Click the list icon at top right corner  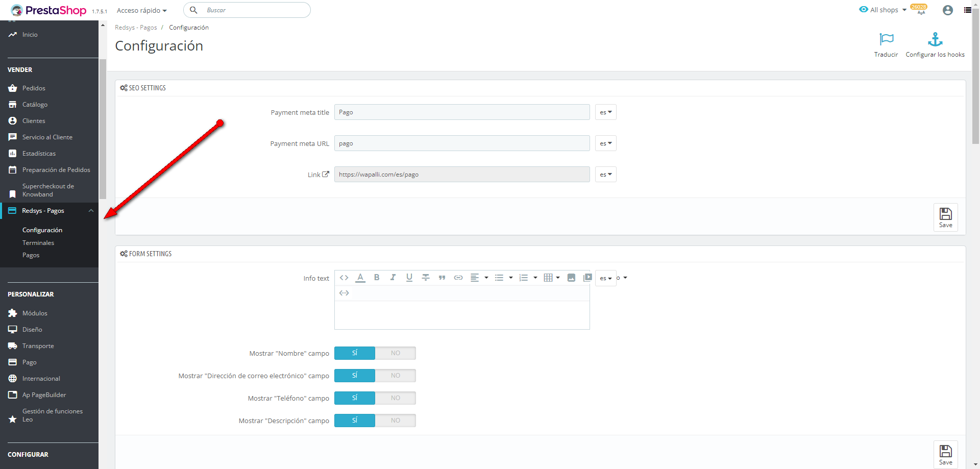point(967,10)
